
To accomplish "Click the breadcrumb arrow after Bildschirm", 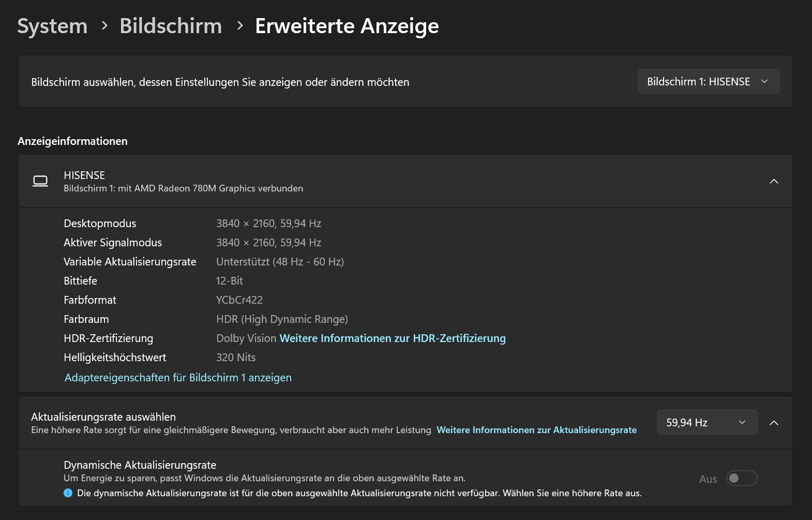I will tap(239, 25).
